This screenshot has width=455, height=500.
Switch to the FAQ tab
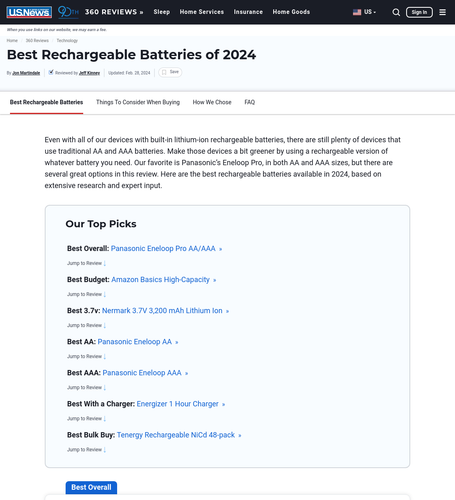tap(250, 102)
